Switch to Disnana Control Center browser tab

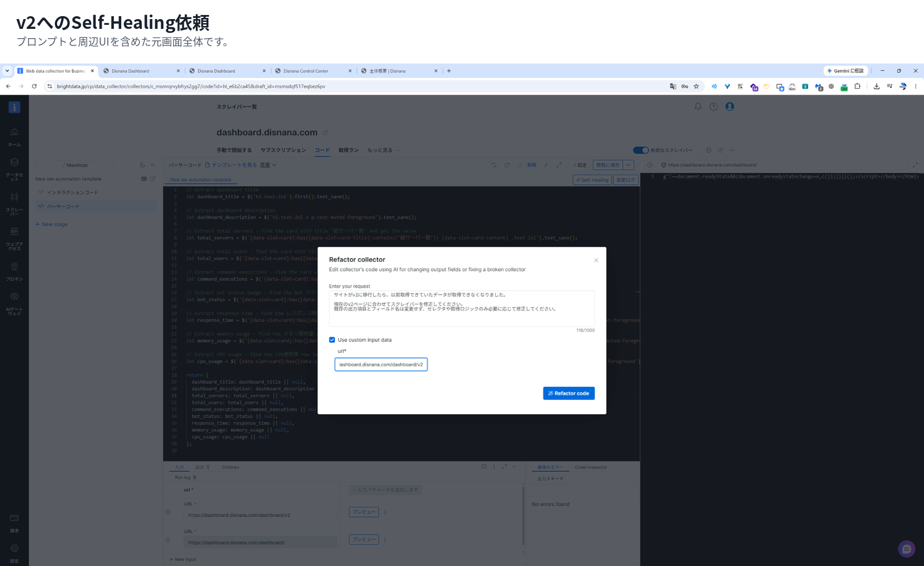313,71
